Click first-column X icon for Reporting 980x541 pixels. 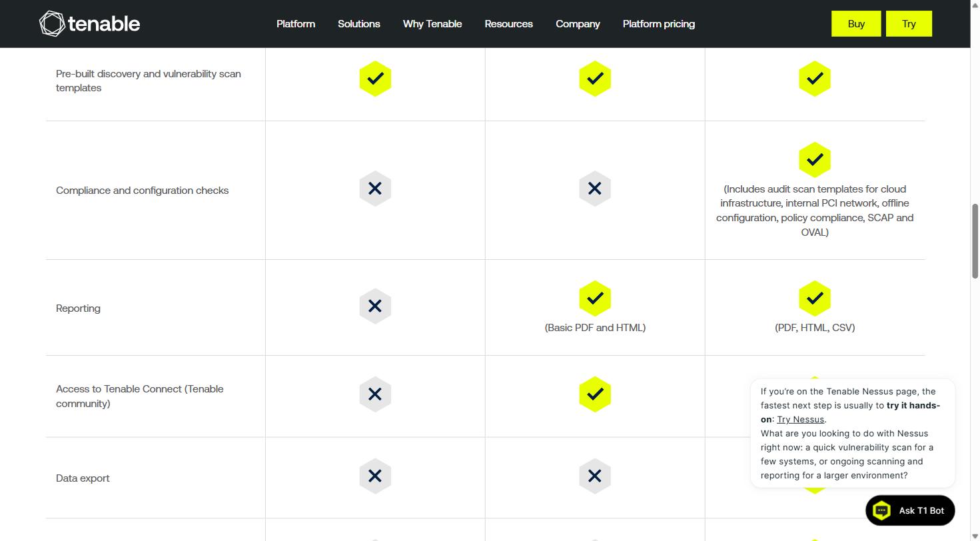tap(375, 306)
